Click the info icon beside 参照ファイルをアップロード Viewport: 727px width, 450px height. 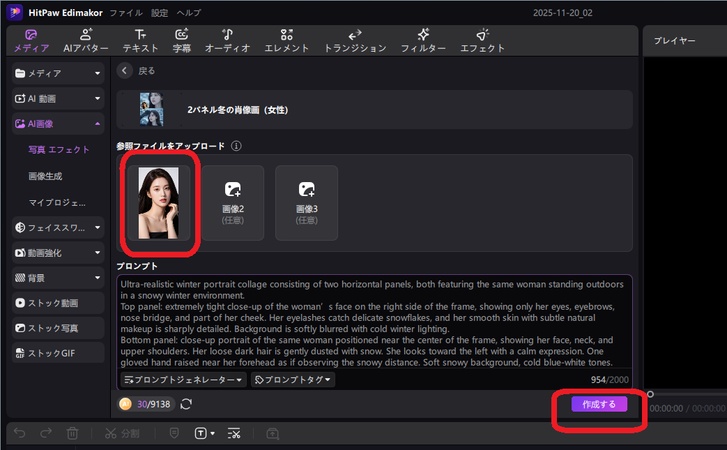click(237, 146)
